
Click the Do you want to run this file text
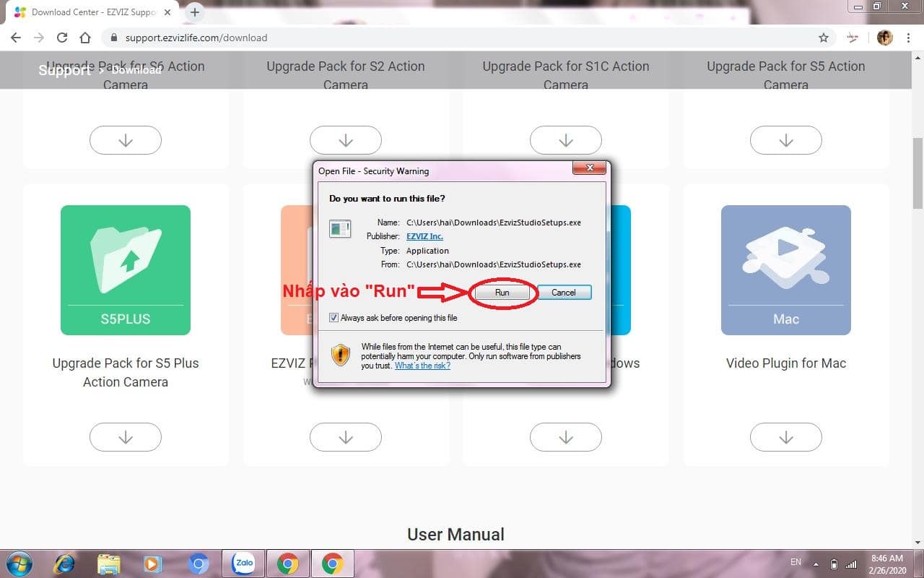click(387, 198)
